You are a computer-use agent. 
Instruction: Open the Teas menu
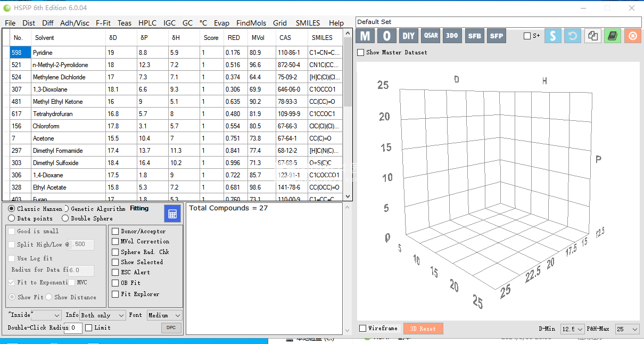(125, 23)
